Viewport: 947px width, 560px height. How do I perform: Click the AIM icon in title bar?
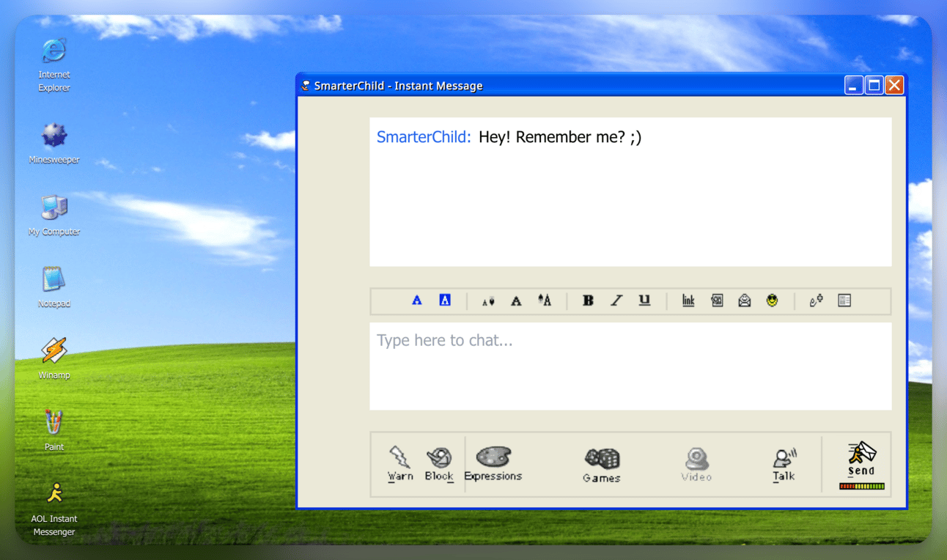coord(306,86)
